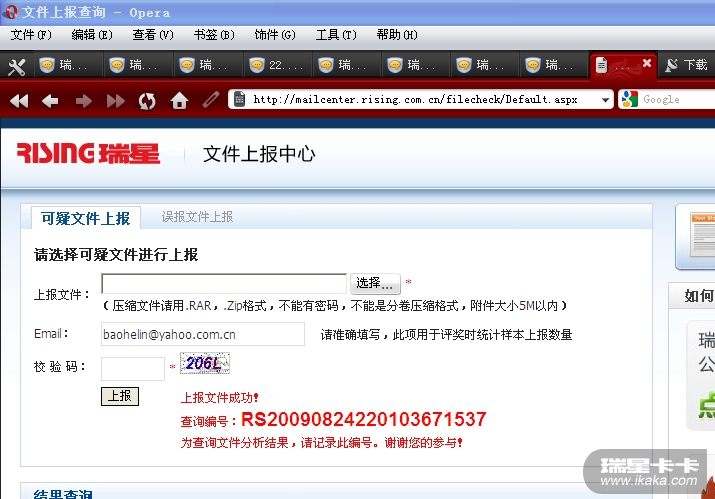Click the page icon in address bar
The width and height of the screenshot is (715, 499).
[239, 99]
